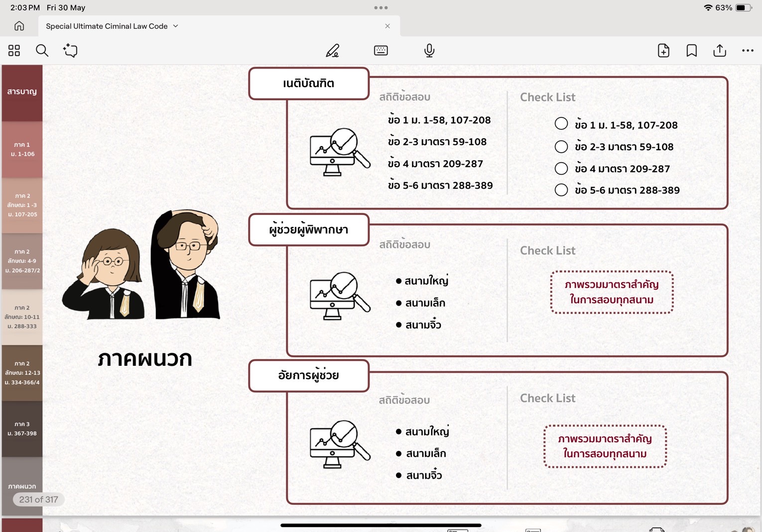Open statistics link ข้อ 4 มาตรา 209-287
Screen dimensions: 762x532
[x=435, y=164]
